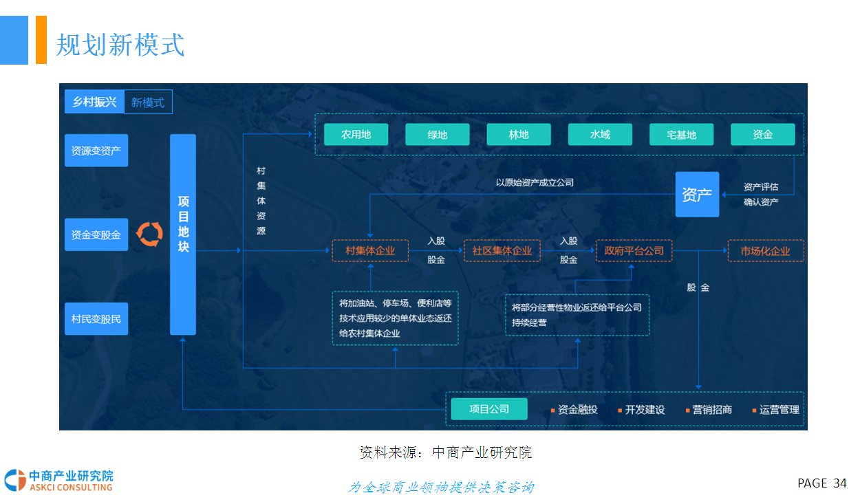
Task: Choose the 林地 box
Action: (x=519, y=135)
